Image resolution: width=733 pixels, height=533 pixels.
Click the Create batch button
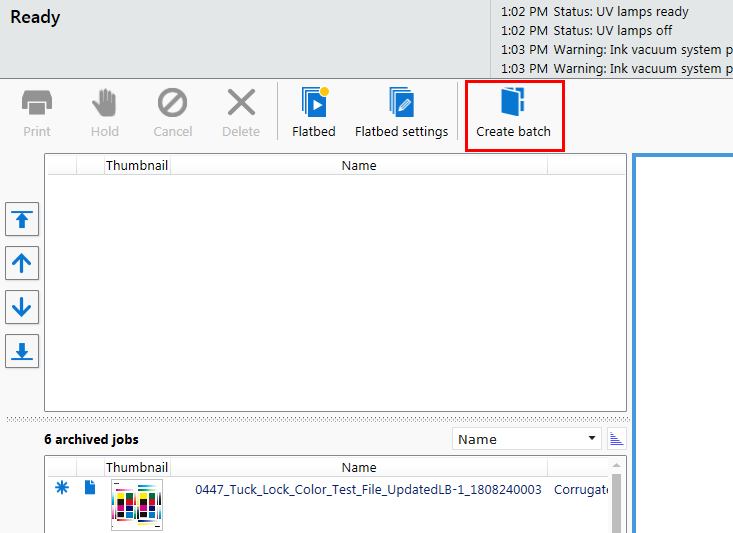[513, 114]
